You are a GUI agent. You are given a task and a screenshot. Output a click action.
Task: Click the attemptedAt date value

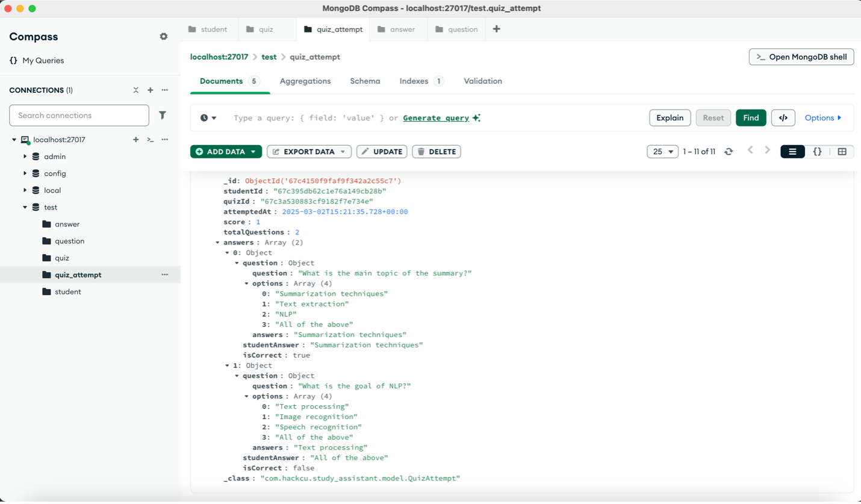345,212
